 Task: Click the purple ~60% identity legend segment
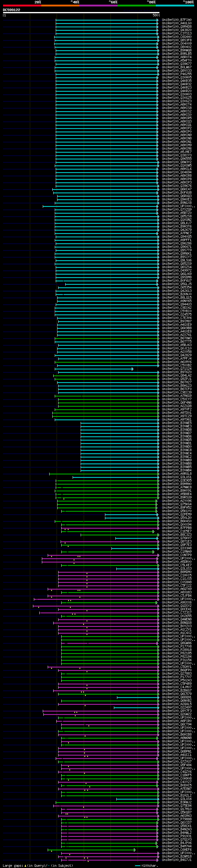tap(98, 6)
